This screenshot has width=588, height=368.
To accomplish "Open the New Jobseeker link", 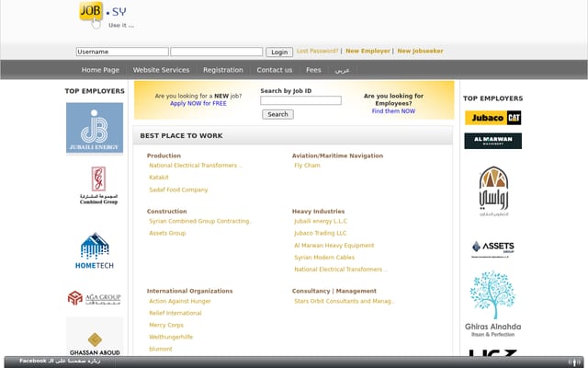I will [x=420, y=52].
